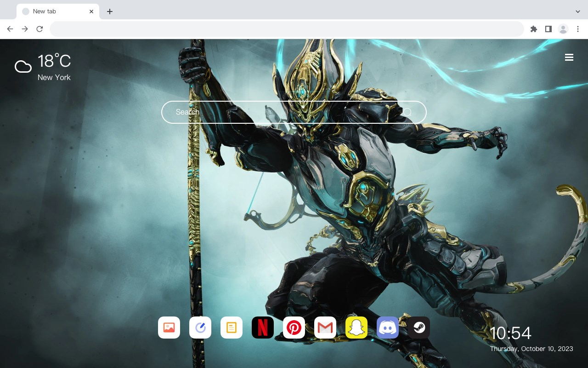Reload the current page

tap(40, 29)
